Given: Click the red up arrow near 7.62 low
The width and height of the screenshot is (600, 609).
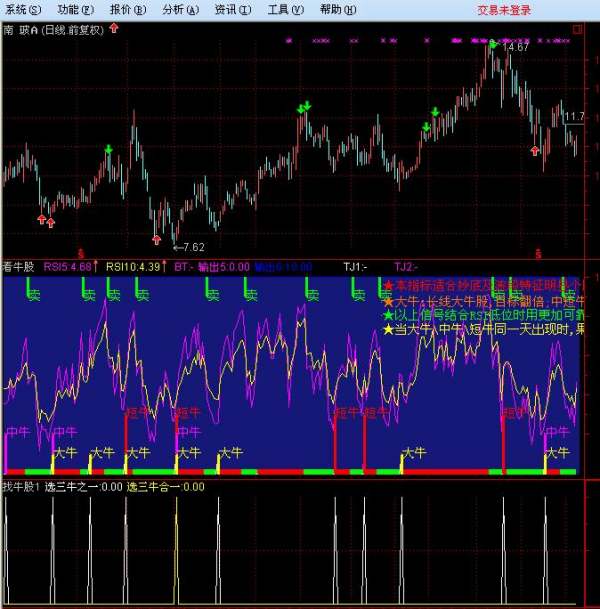Looking at the screenshot, I should click(156, 239).
